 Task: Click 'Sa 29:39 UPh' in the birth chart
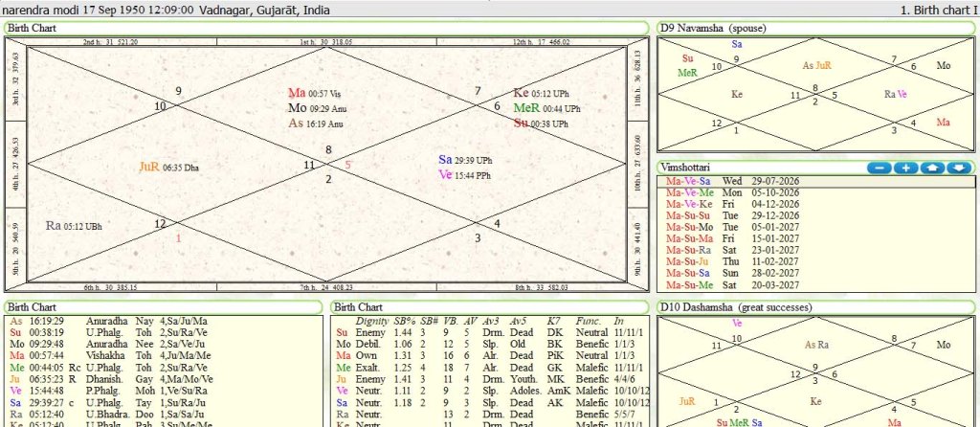[x=465, y=160]
